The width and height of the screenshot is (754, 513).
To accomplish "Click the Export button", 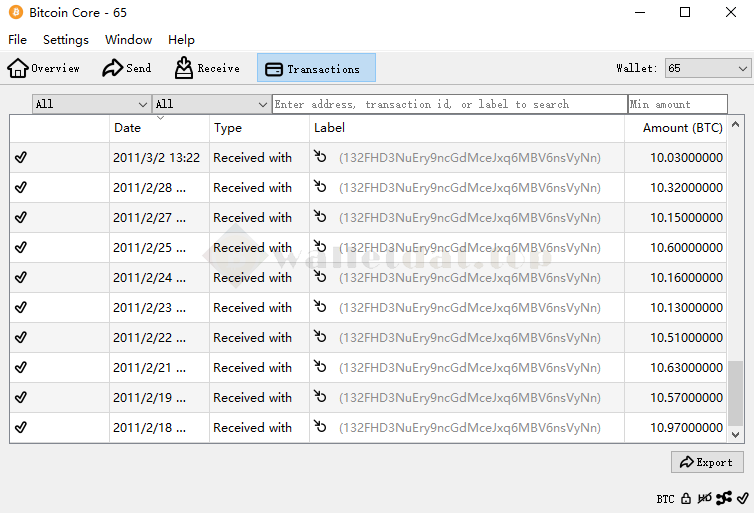I will 707,462.
